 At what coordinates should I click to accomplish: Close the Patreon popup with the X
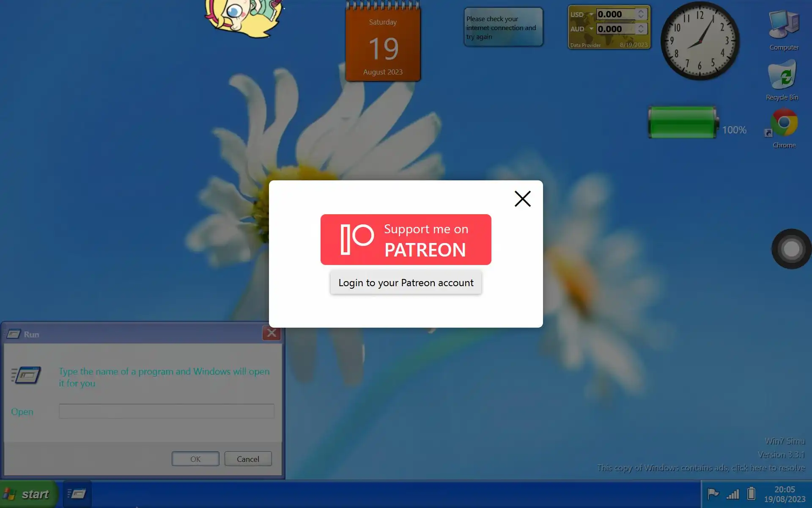pyautogui.click(x=522, y=199)
